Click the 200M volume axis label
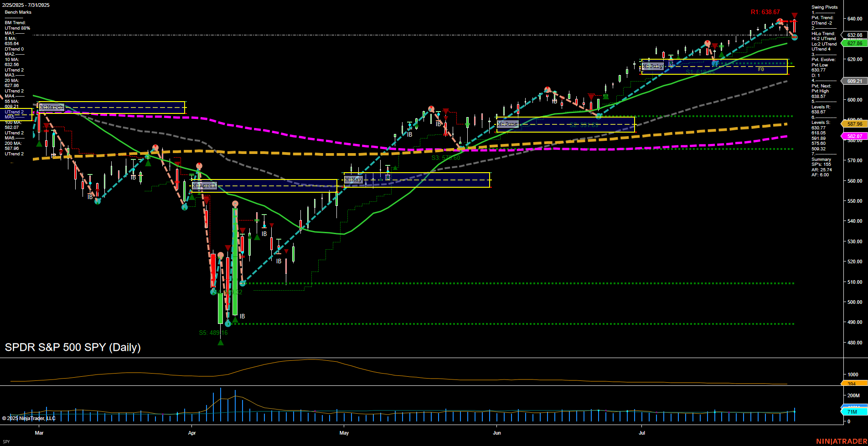 tap(853, 395)
